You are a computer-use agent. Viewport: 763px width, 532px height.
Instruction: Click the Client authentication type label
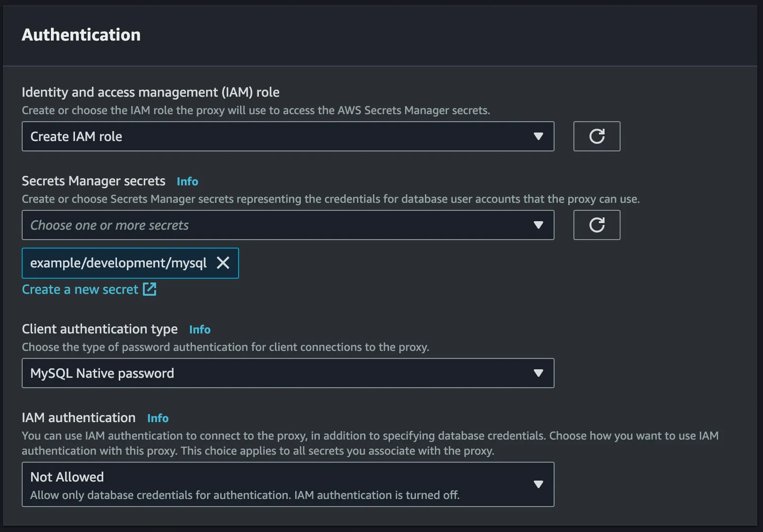click(100, 329)
